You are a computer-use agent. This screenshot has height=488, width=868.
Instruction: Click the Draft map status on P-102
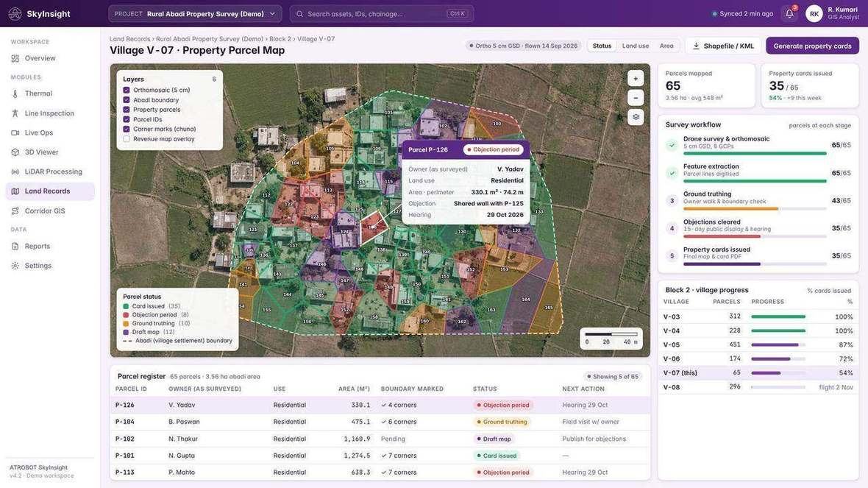(x=494, y=439)
